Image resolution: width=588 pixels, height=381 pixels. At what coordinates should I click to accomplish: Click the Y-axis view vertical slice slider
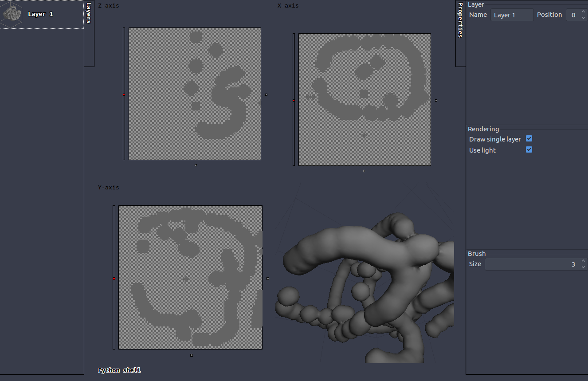pos(114,277)
